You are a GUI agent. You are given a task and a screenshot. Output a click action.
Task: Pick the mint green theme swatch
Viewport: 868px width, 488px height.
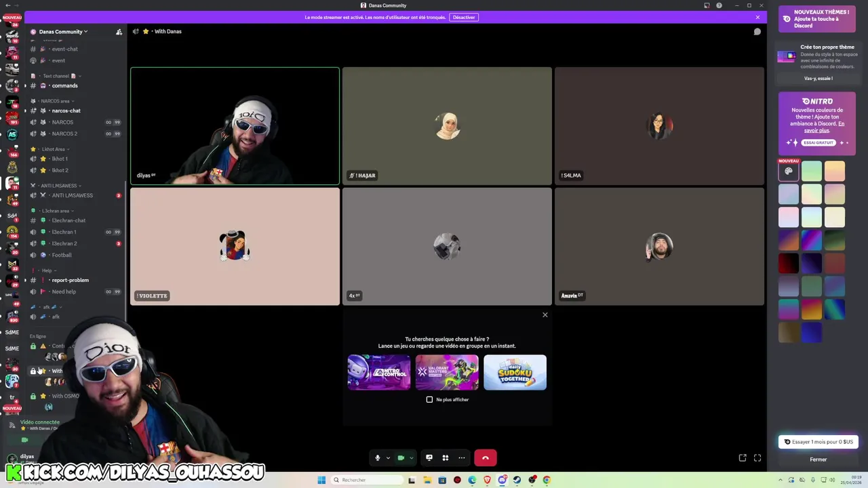click(x=812, y=171)
